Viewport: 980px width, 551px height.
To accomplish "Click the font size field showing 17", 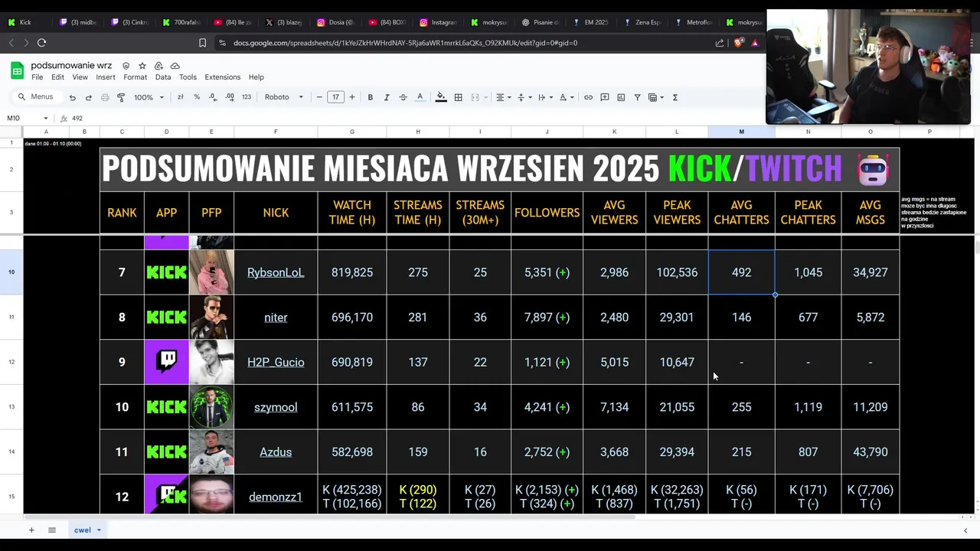I will [335, 97].
